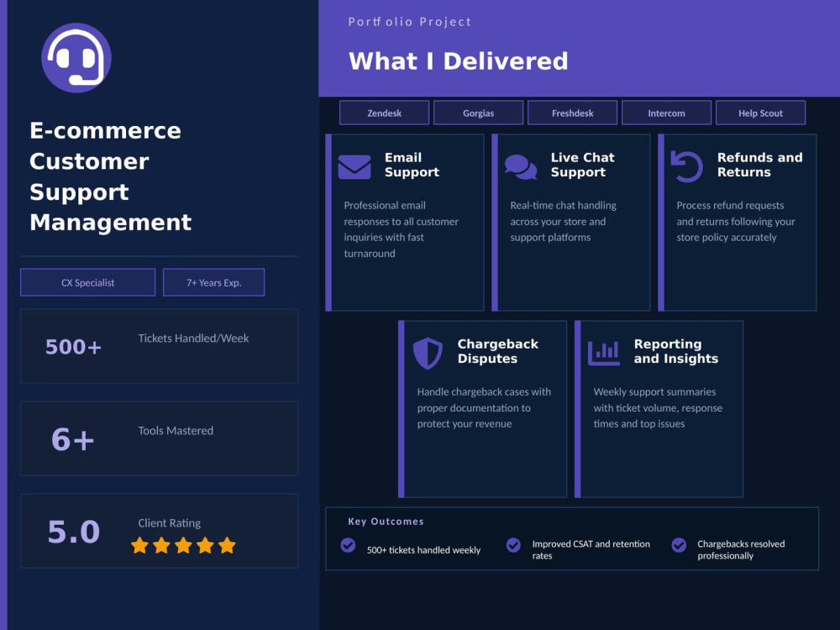Image resolution: width=840 pixels, height=630 pixels.
Task: Click the Refunds and Returns undo arrow icon
Action: pos(687,166)
